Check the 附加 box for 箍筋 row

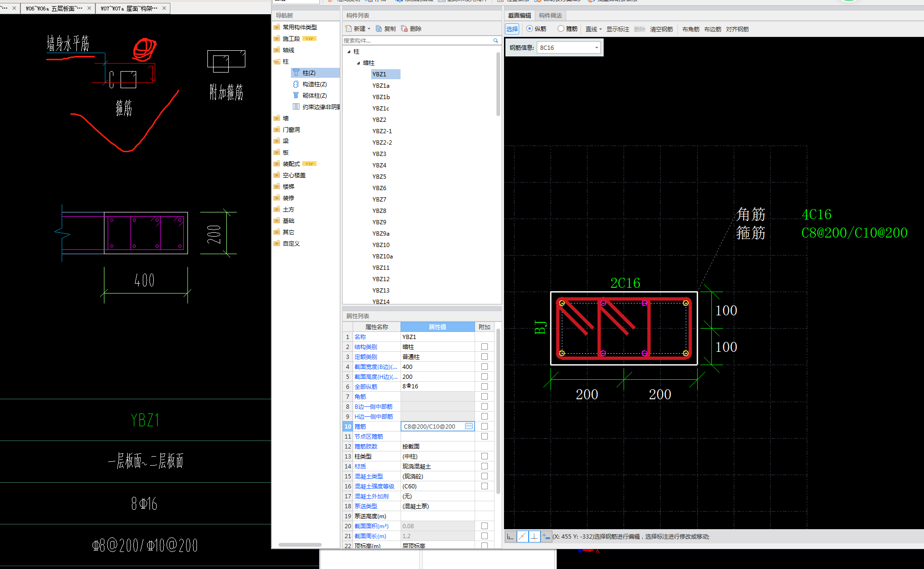485,426
